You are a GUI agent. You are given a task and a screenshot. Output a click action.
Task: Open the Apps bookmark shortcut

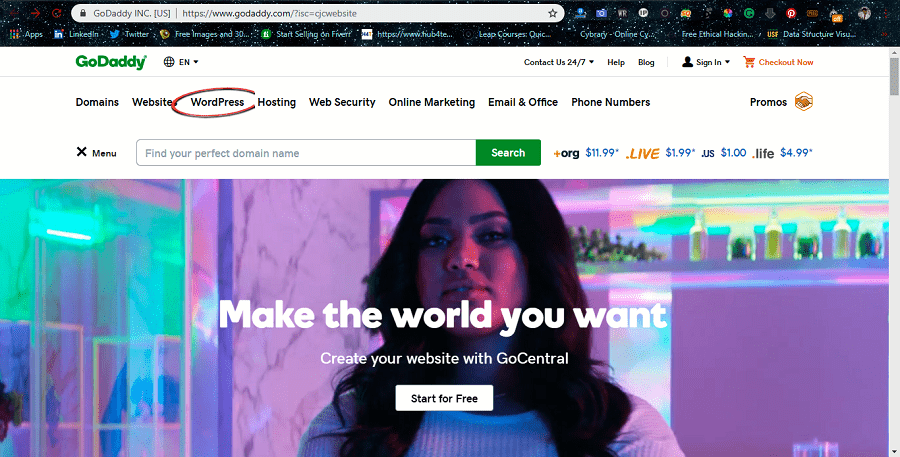coord(26,34)
